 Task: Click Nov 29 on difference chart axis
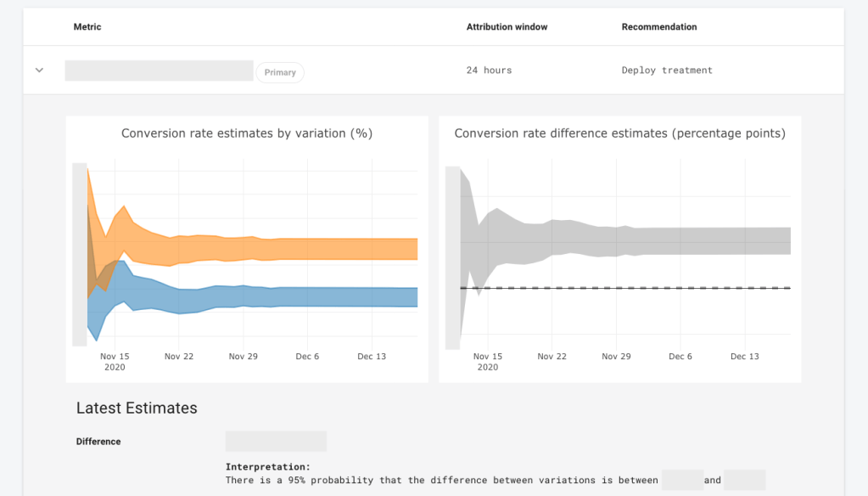pyautogui.click(x=616, y=357)
